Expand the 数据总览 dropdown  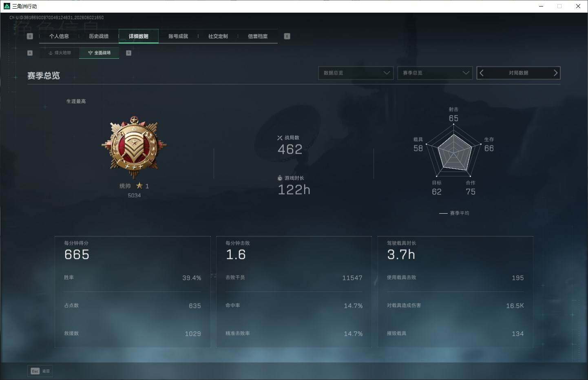pos(356,73)
